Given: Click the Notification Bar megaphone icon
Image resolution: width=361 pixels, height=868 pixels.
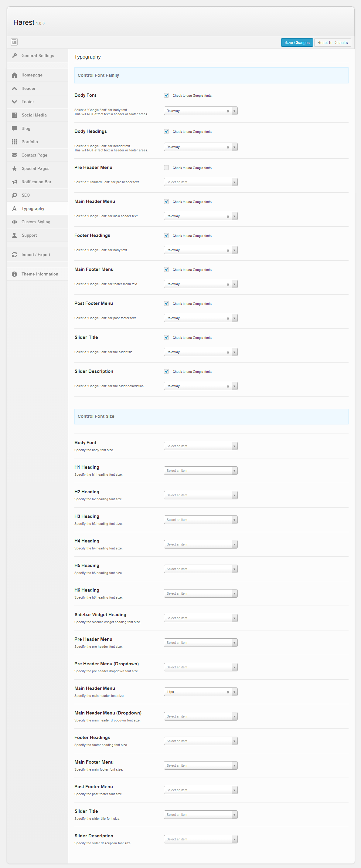Looking at the screenshot, I should click(x=15, y=182).
